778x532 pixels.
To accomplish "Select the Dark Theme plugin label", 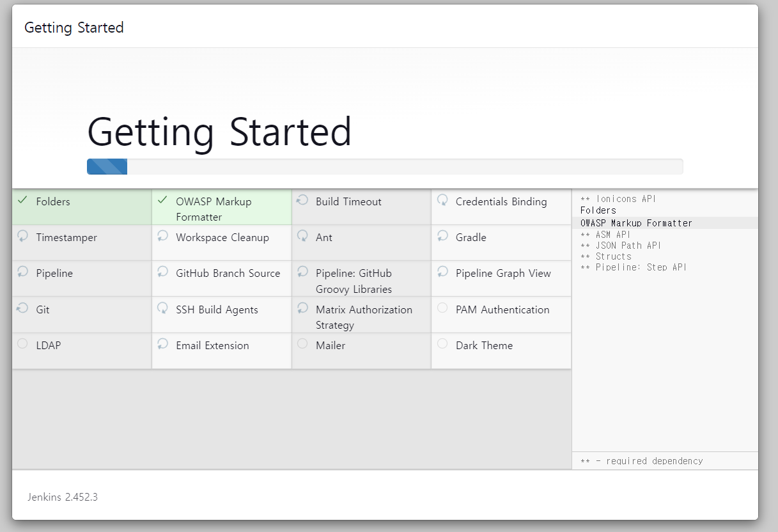I will click(484, 345).
